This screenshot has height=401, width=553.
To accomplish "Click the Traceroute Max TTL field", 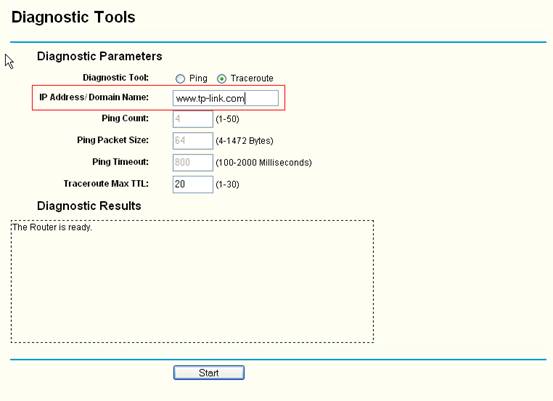I will click(x=193, y=184).
